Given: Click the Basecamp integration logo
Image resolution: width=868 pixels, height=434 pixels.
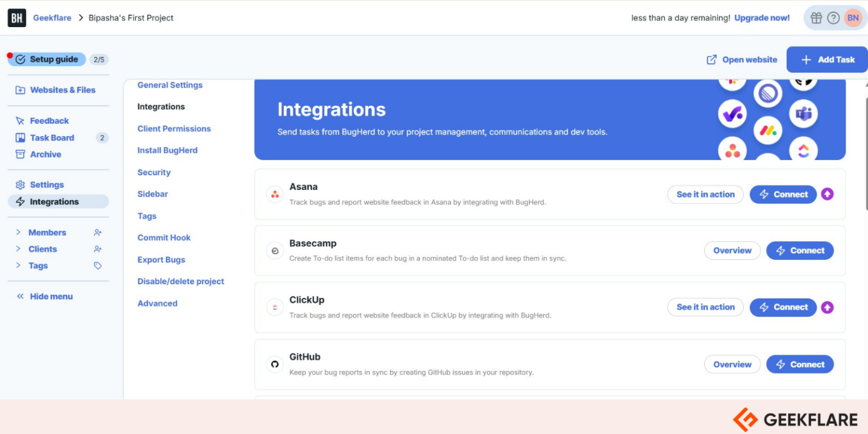Looking at the screenshot, I should [x=275, y=250].
